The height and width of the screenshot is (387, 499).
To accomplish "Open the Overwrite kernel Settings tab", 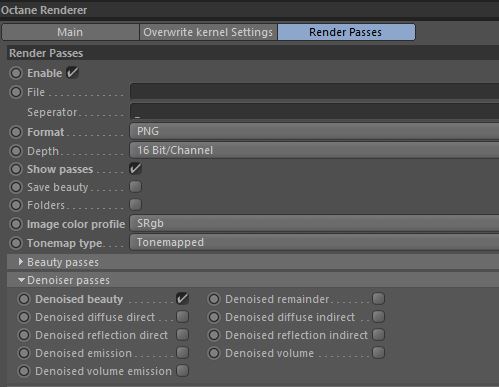I will pyautogui.click(x=208, y=32).
